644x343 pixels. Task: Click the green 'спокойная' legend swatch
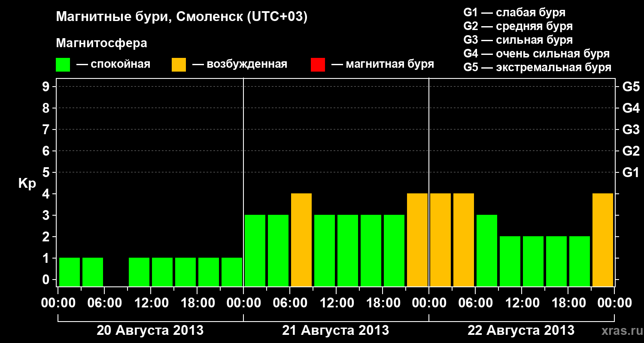pyautogui.click(x=63, y=65)
